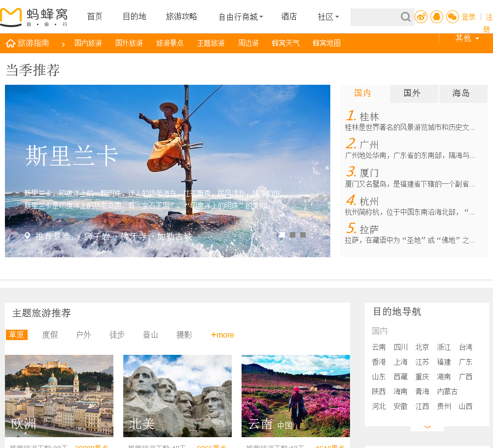Click 四川 in destination navigation
Viewport: 493px width, 448px height.
[x=400, y=347]
